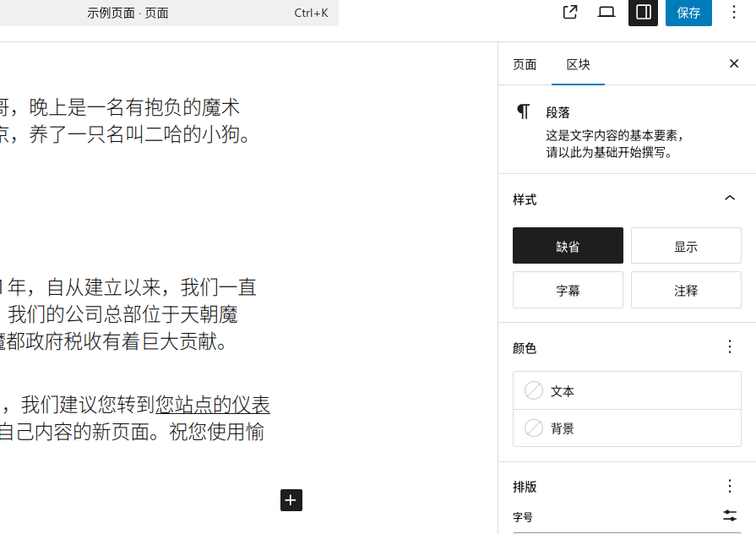Screen dimensions: 756x534
Task: Apply the 注释 style
Action: [x=686, y=290]
